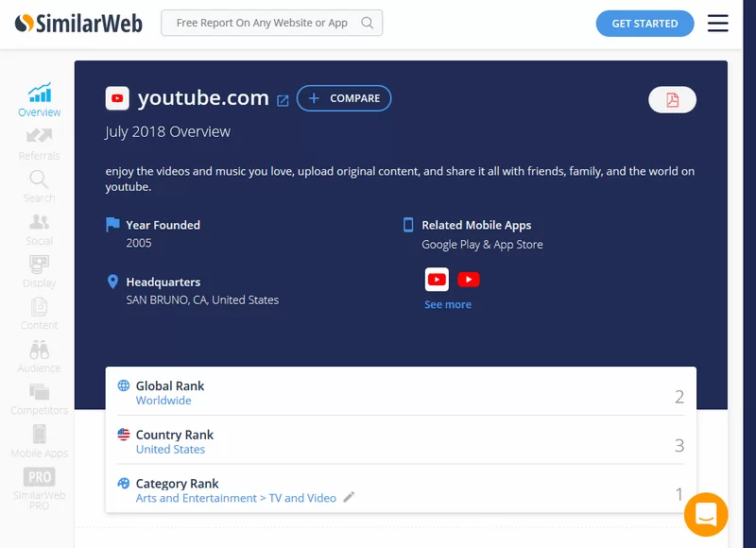Click the SimilarWeb logo
756x548 pixels.
(78, 23)
